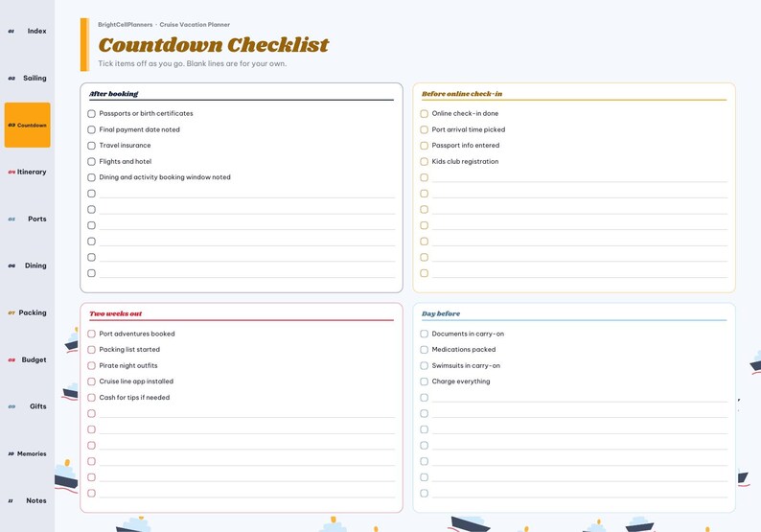Switch to the Itinerary tab
Screen dimensions: 761x532
[27, 172]
